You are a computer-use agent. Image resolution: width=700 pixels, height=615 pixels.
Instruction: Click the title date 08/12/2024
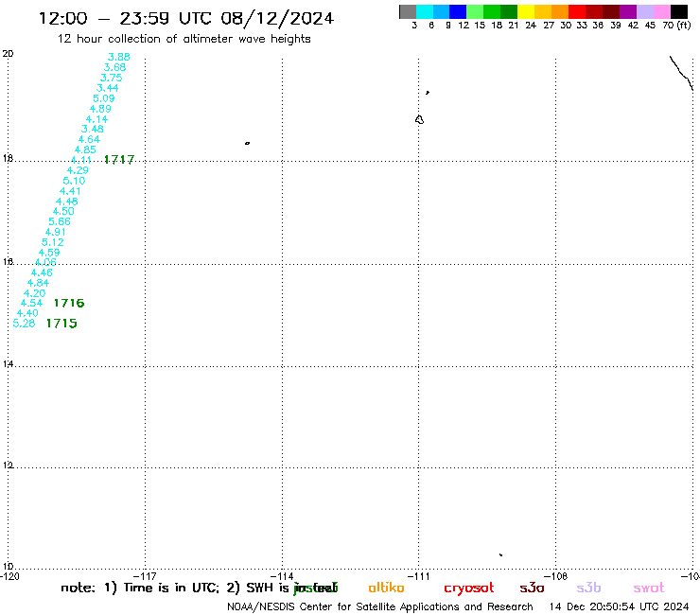pos(277,19)
